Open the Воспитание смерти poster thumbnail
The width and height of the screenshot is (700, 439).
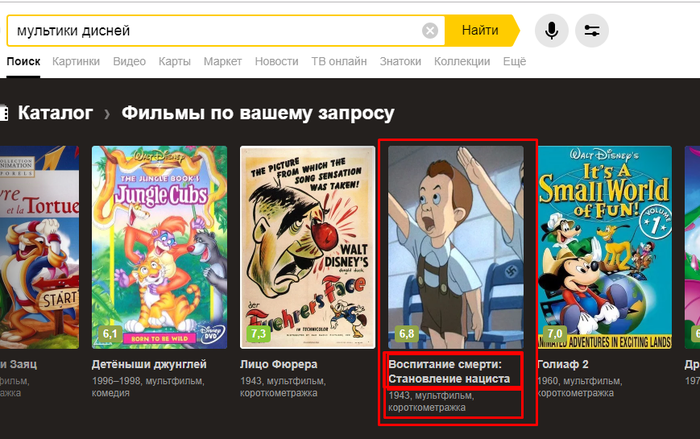coord(456,247)
